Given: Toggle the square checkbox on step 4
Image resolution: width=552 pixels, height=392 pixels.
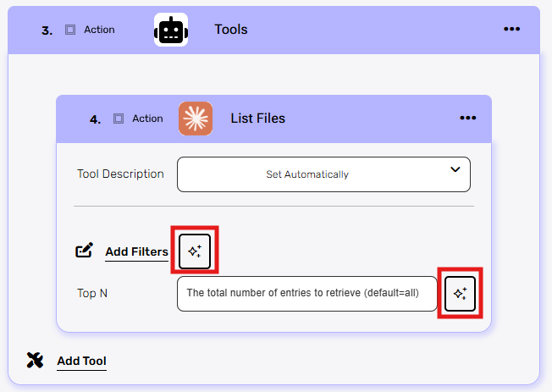Looking at the screenshot, I should (x=119, y=119).
